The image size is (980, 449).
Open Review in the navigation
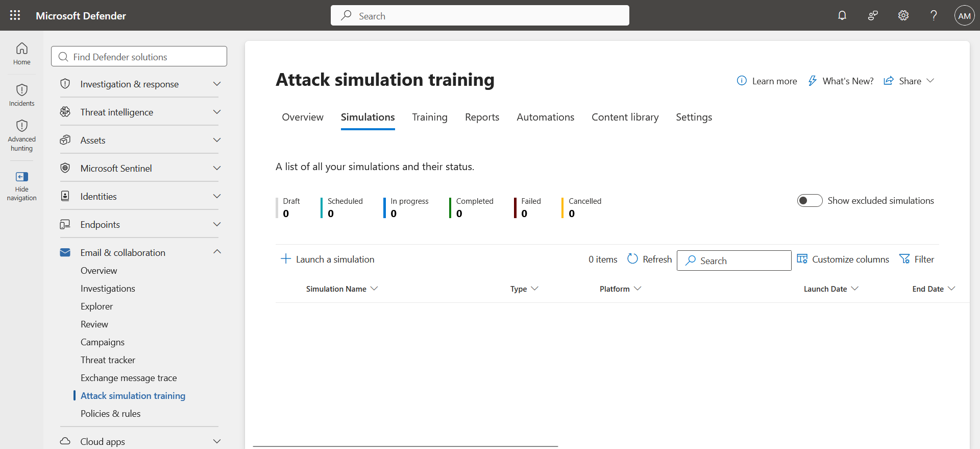click(x=94, y=324)
